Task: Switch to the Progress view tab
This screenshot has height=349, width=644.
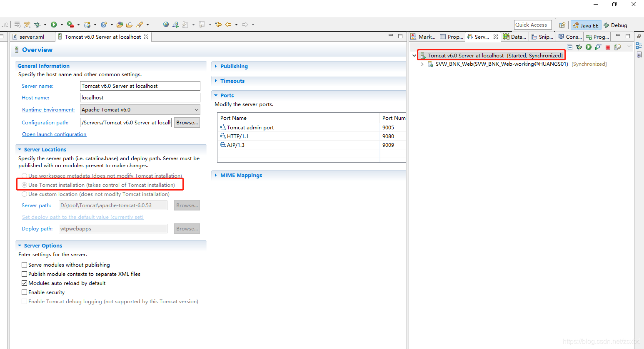Action: [597, 37]
